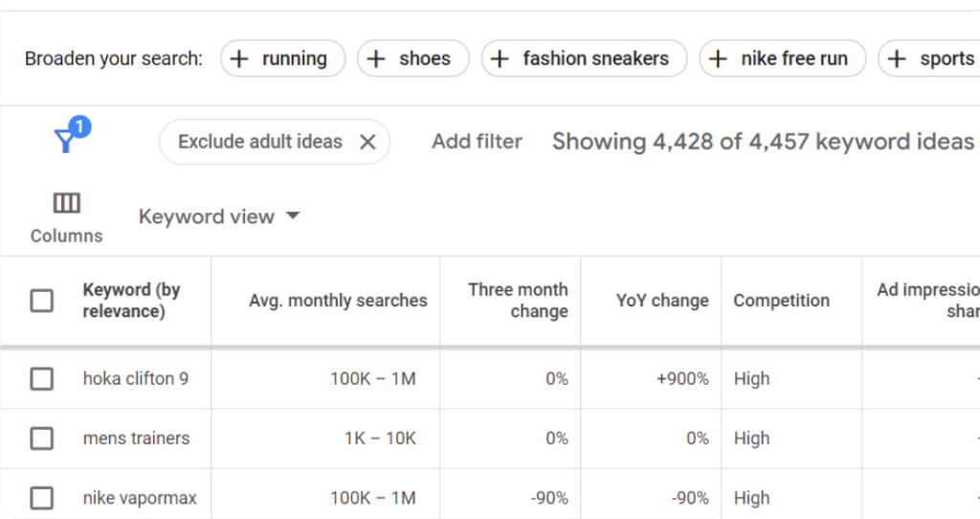
Task: Check the hoka clifton 9 row
Action: (x=42, y=378)
